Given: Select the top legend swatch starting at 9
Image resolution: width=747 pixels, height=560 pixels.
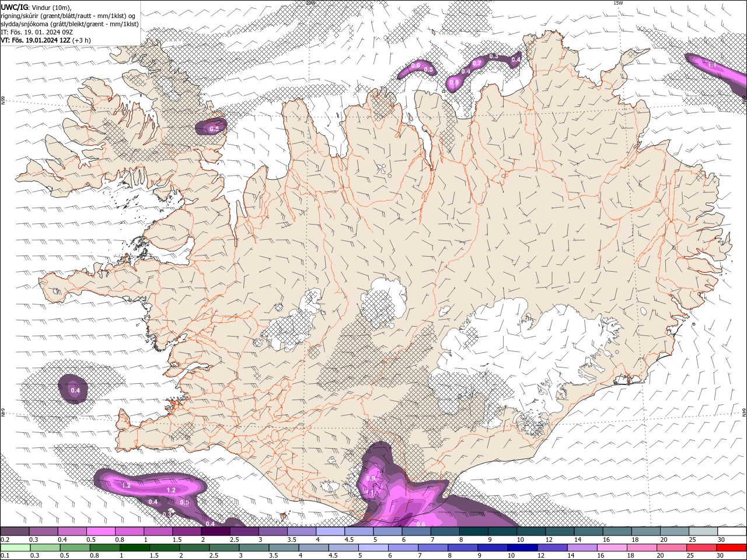Looking at the screenshot, I should point(502,531).
